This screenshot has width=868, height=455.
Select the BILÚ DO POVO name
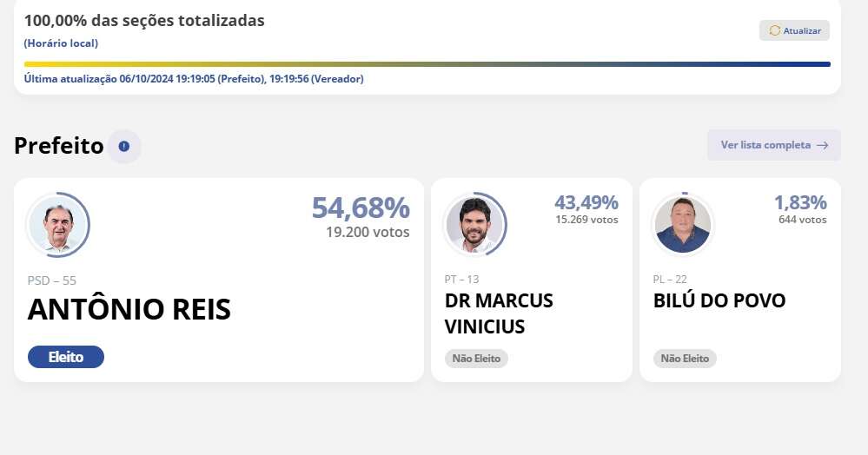[719, 300]
